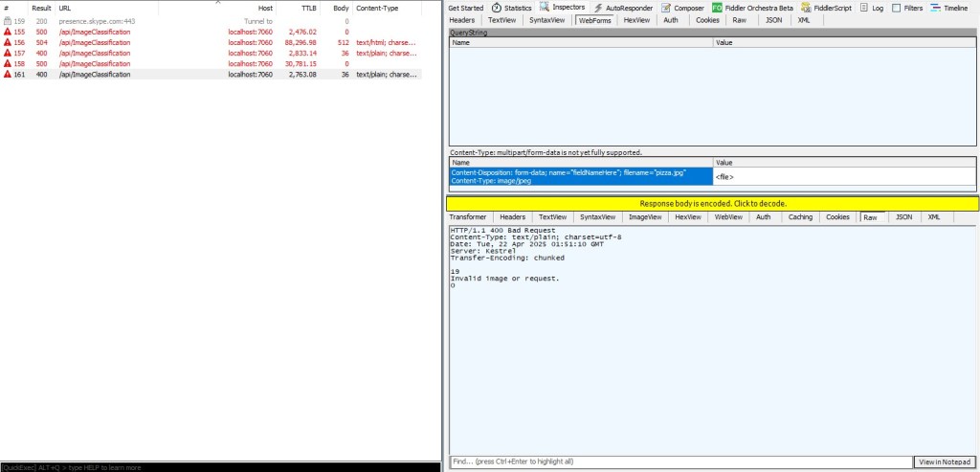Sort sessions by the Result column header

(41, 8)
